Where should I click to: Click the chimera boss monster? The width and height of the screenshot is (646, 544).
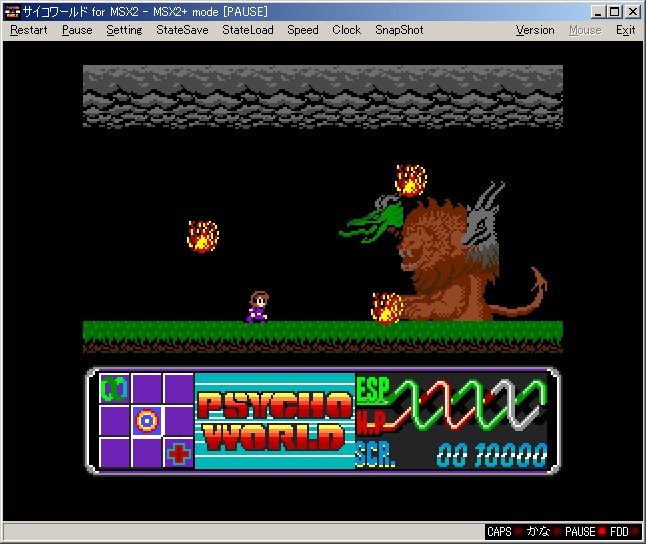[x=444, y=252]
